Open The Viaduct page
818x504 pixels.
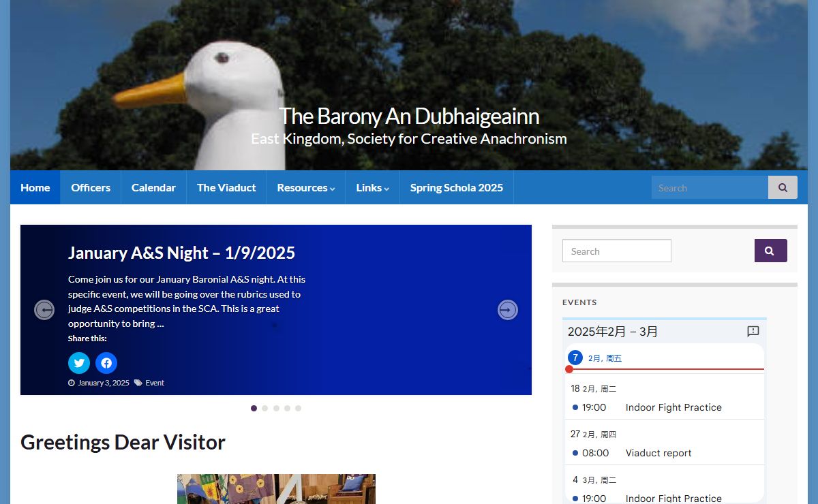226,187
